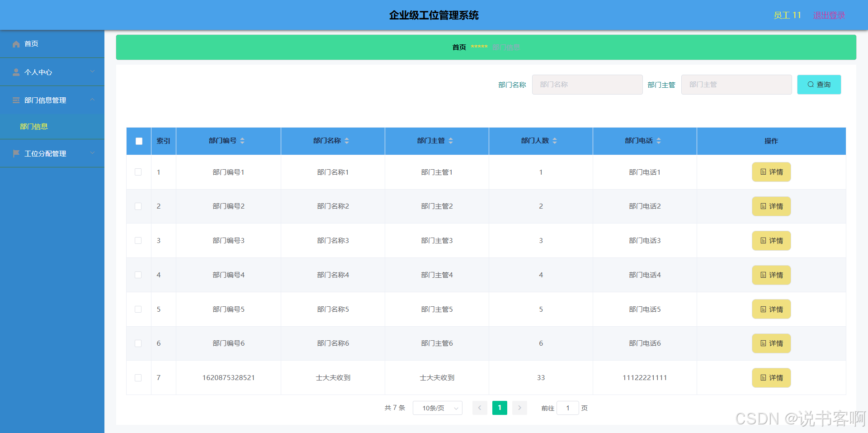The height and width of the screenshot is (433, 868).
Task: Go to previous page arrow
Action: coord(480,408)
